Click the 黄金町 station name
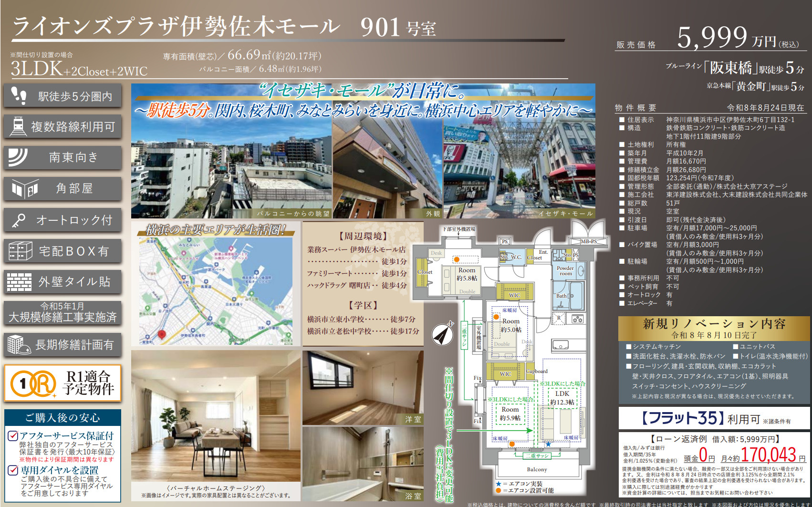812x507 pixels. click(751, 86)
